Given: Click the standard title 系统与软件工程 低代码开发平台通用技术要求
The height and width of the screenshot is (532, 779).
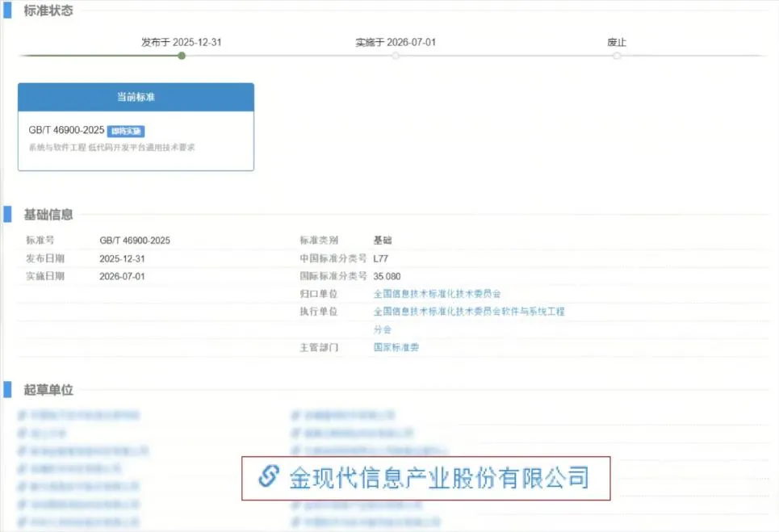Looking at the screenshot, I should coord(111,148).
